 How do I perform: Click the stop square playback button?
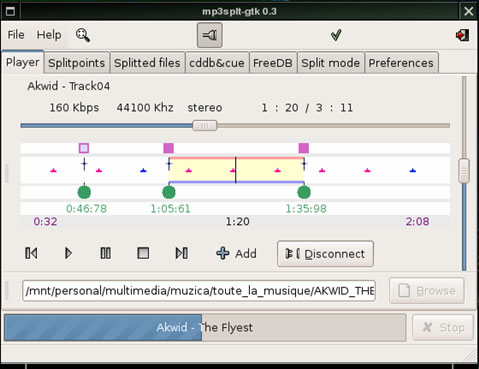pos(143,253)
